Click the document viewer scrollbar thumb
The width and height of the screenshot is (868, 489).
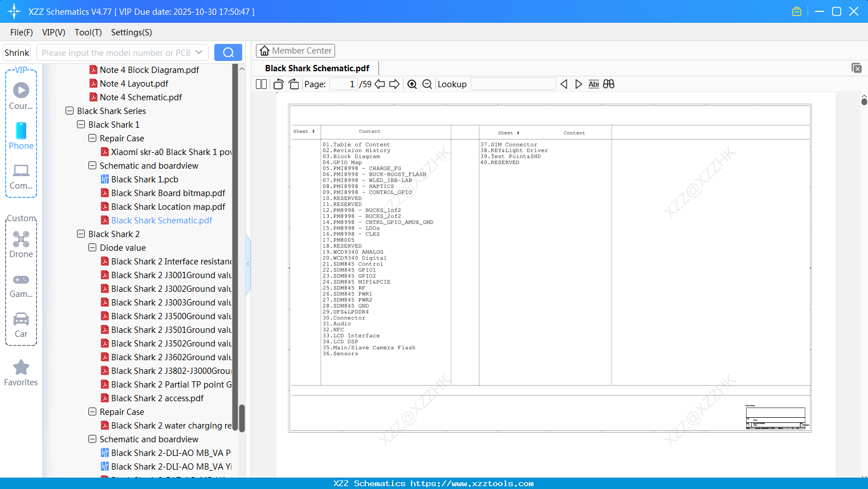864,101
